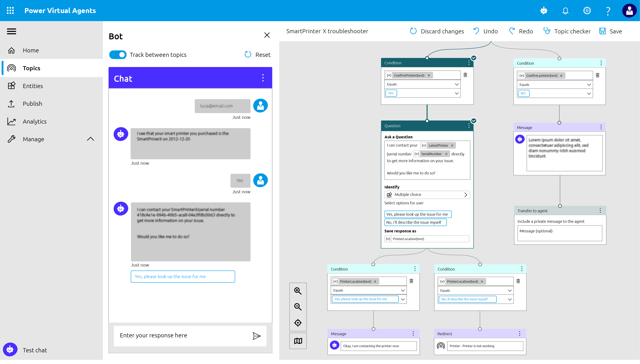The image size is (640, 364).
Task: Delete the ConfirmPrinter condition with trash icon
Action: tap(465, 75)
